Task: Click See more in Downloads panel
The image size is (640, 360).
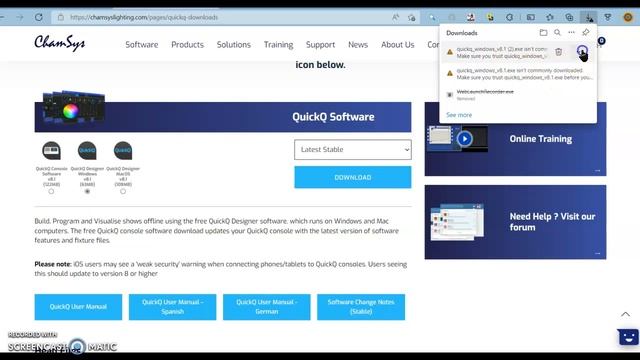Action: click(459, 115)
